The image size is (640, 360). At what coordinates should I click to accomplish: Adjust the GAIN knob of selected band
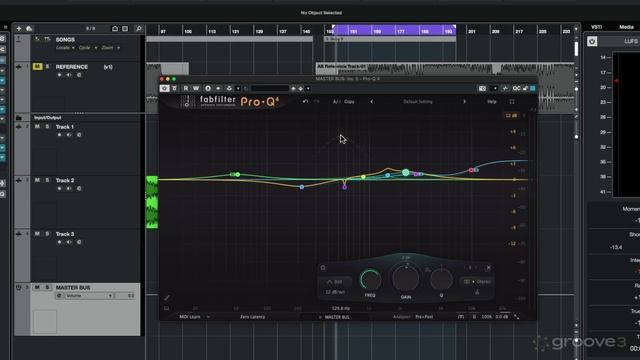(405, 278)
